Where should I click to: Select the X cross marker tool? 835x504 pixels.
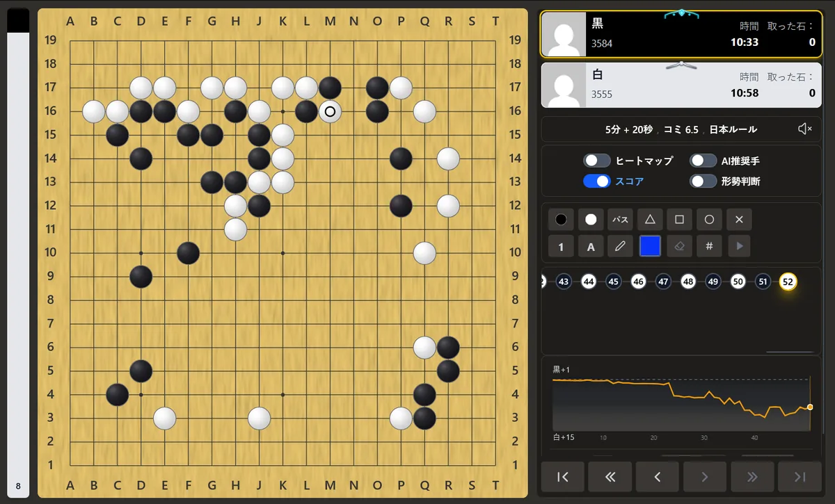pos(739,220)
